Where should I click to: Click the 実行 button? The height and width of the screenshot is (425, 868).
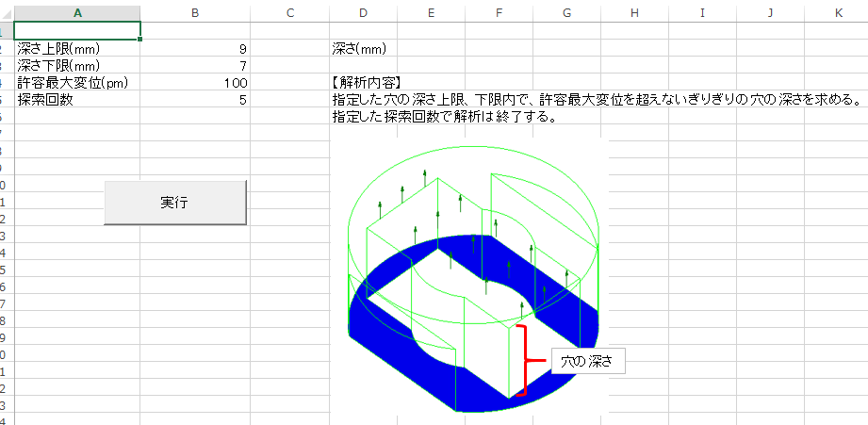coord(175,203)
